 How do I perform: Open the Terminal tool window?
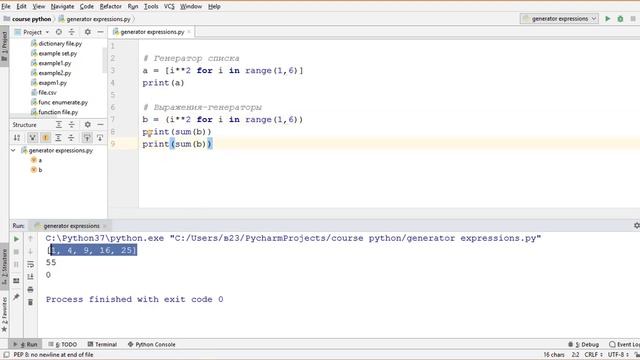(102, 344)
